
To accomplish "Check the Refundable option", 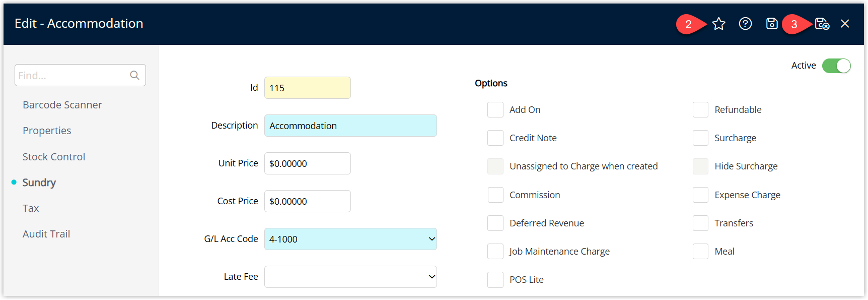I will (x=700, y=109).
